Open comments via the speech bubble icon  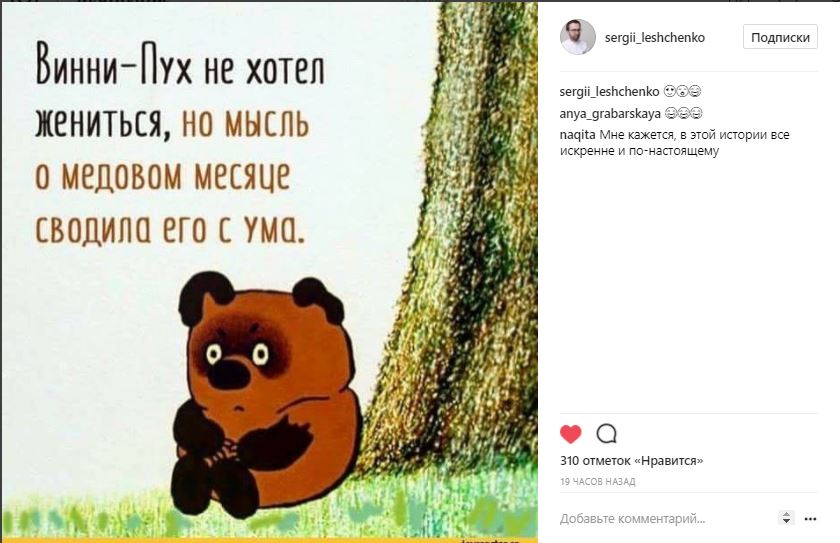click(606, 434)
